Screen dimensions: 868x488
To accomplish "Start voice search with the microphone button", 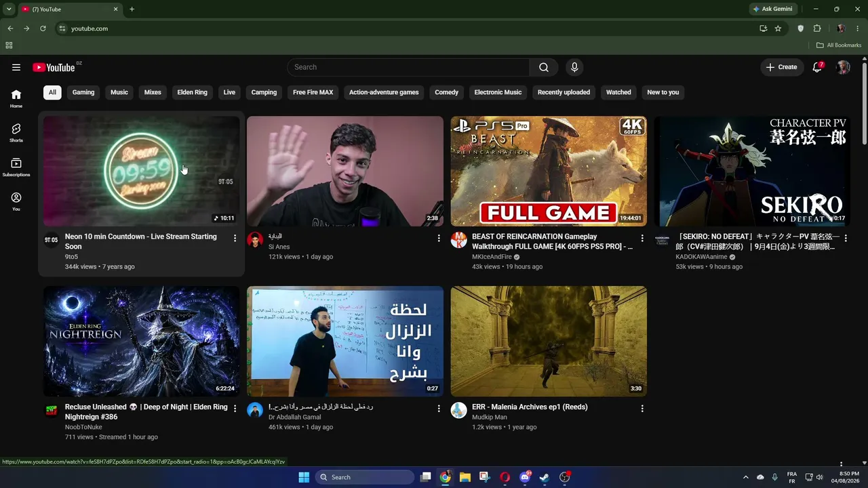I will tap(574, 67).
